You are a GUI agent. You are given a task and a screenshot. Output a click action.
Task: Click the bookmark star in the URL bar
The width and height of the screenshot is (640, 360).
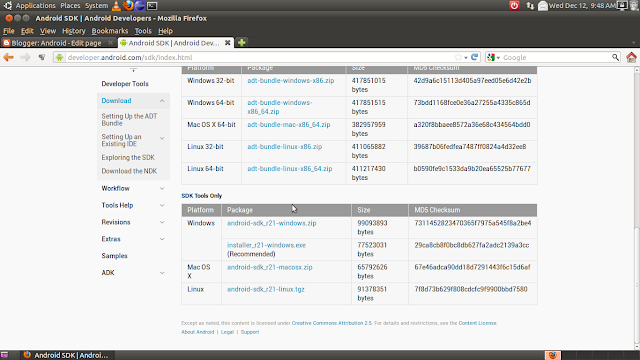[458, 58]
